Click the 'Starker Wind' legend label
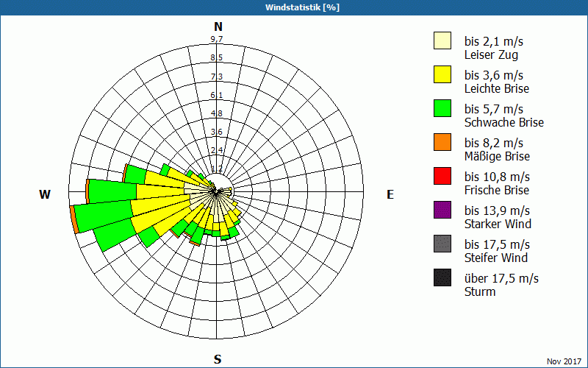The height and width of the screenshot is (368, 588). point(498,224)
